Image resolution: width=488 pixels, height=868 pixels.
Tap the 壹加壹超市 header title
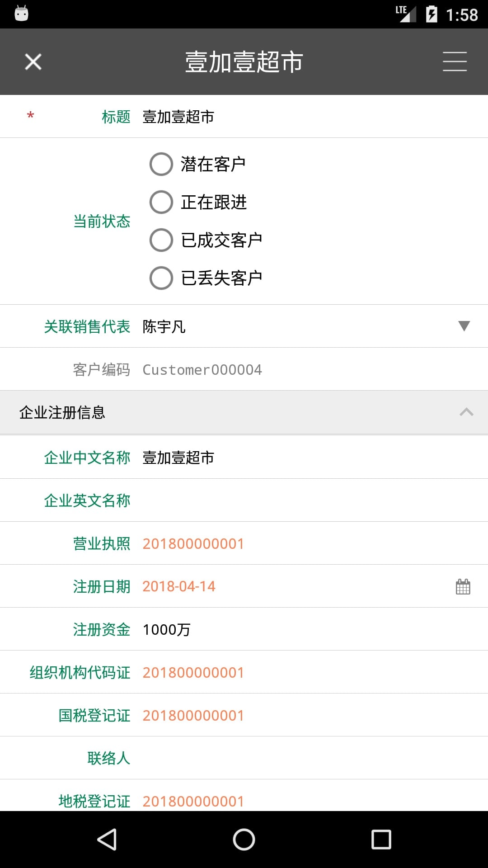pos(244,62)
